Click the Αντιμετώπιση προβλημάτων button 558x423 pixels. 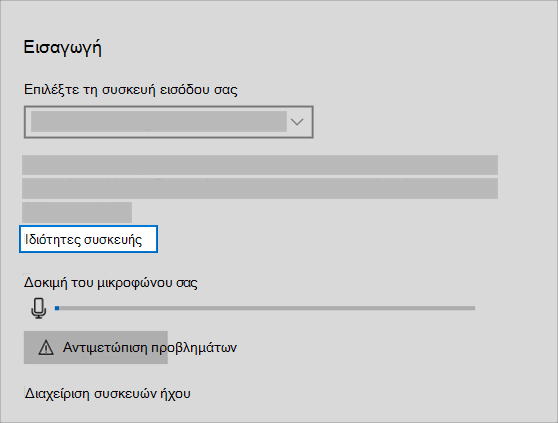pos(96,347)
